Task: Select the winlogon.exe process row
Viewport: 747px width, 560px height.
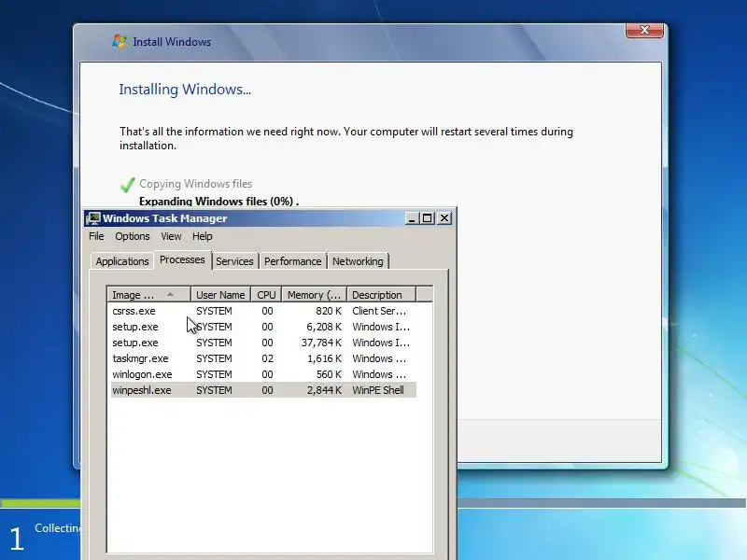Action: (x=263, y=374)
